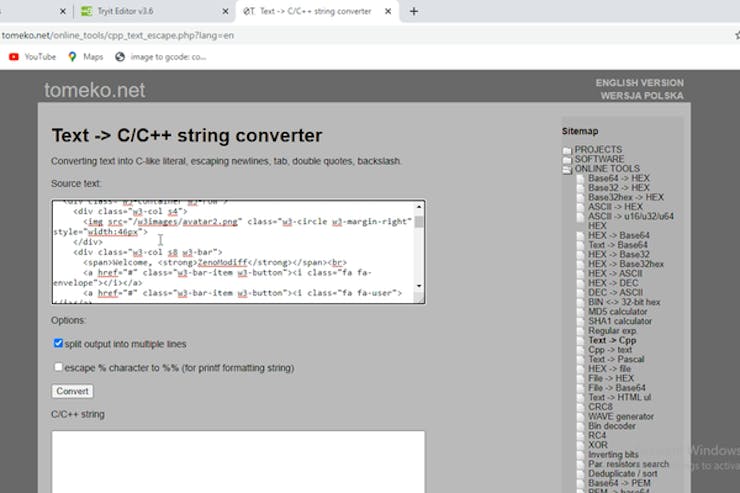Open the SHA1 calculator
740x493 pixels.
620,321
